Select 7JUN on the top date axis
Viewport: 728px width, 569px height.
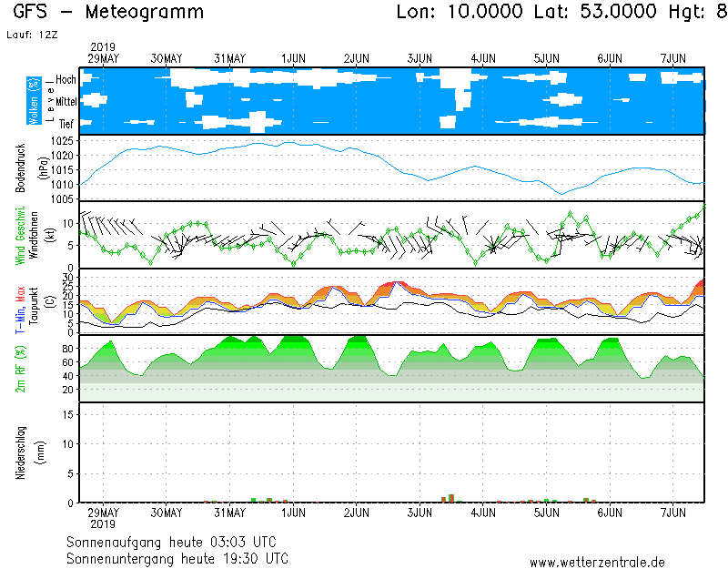[672, 58]
